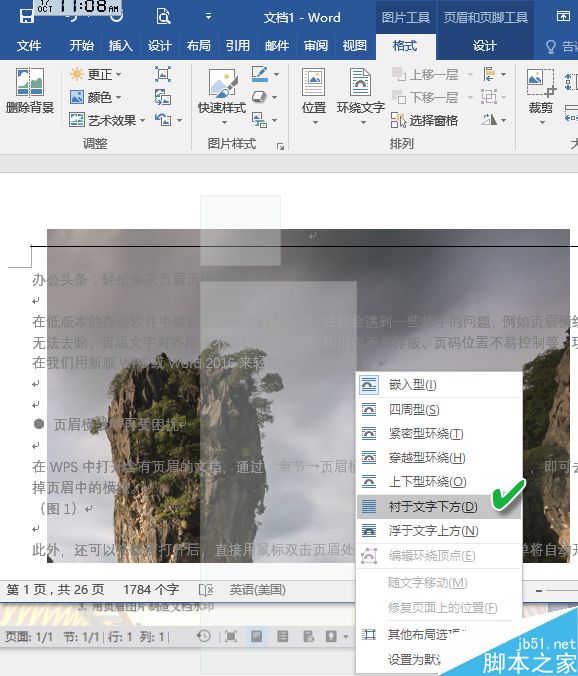Expand the Artistic Effects (艺术效果) dropdown

[107, 120]
